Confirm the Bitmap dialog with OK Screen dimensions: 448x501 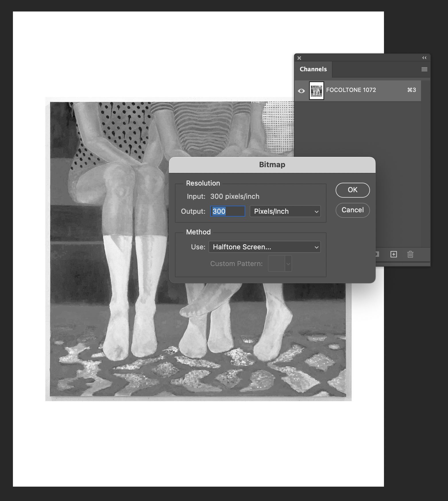point(353,190)
